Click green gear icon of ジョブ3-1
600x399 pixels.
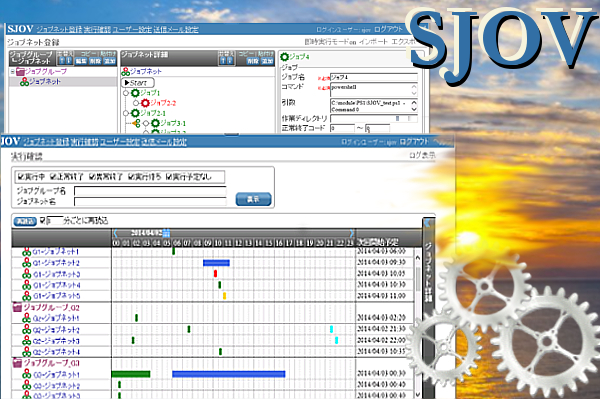(155, 123)
